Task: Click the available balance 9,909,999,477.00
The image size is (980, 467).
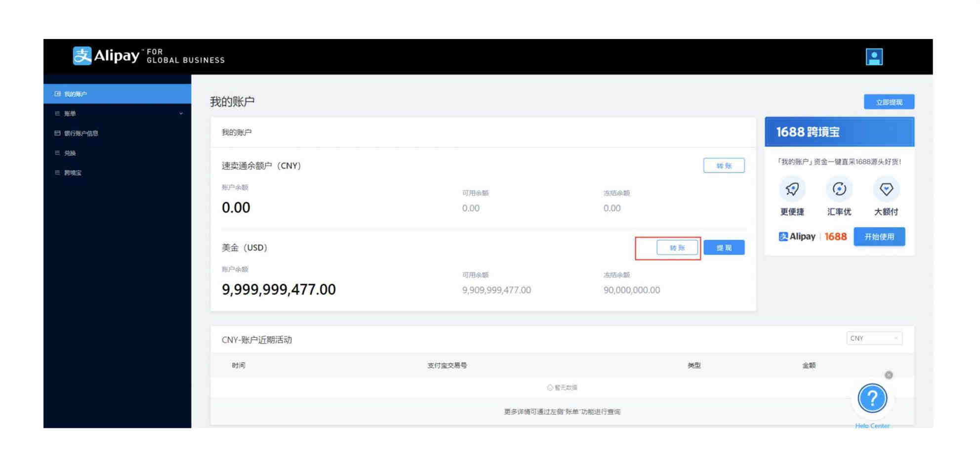Action: click(x=496, y=290)
